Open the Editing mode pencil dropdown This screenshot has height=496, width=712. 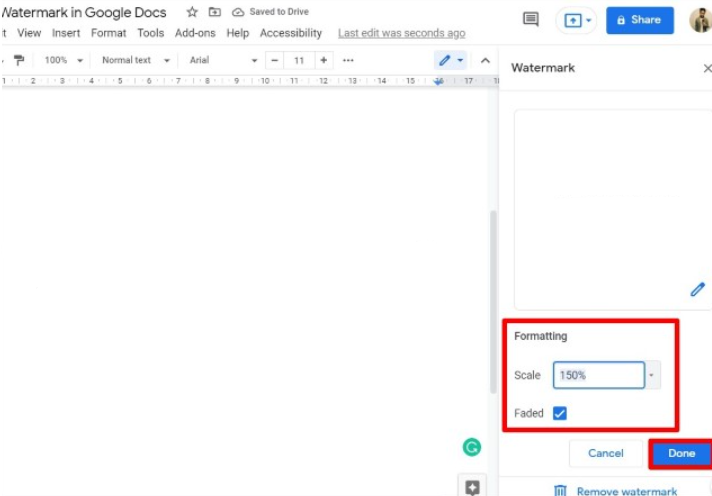pos(450,60)
